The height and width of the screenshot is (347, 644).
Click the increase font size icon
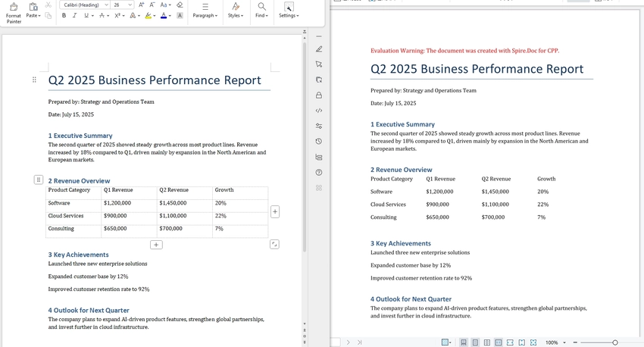pos(141,5)
